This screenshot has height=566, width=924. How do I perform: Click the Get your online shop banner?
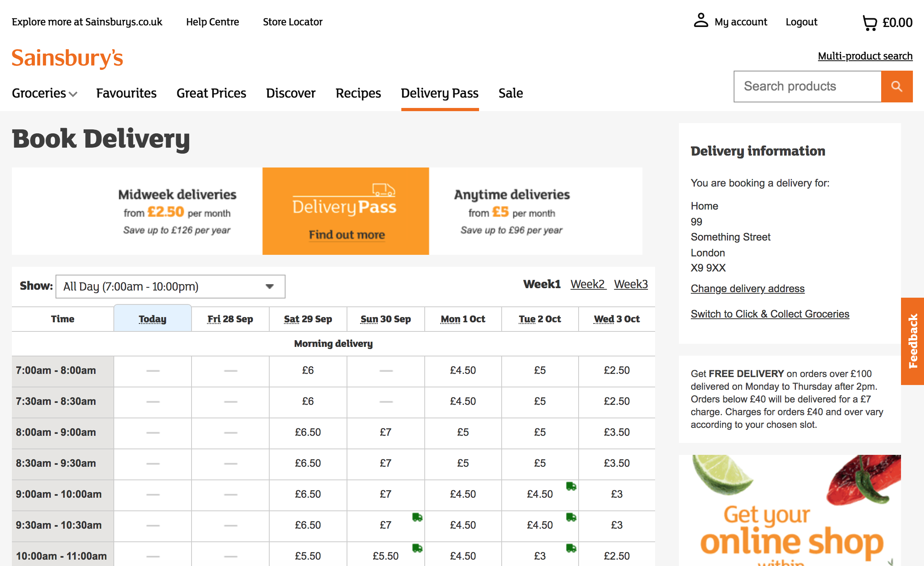[x=790, y=510]
